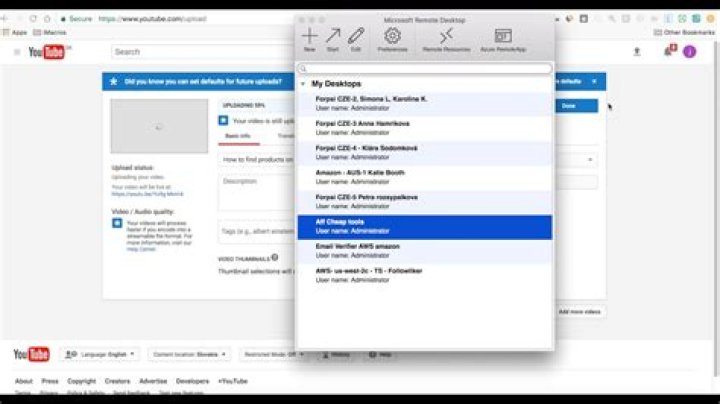Select the Basic info tab

[238, 135]
